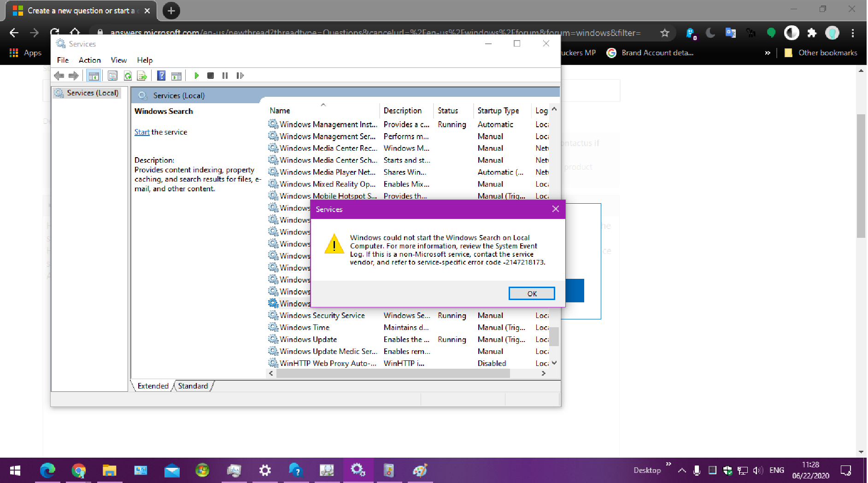Image resolution: width=868 pixels, height=483 pixels.
Task: Click Export List toolbar icon
Action: [x=142, y=76]
